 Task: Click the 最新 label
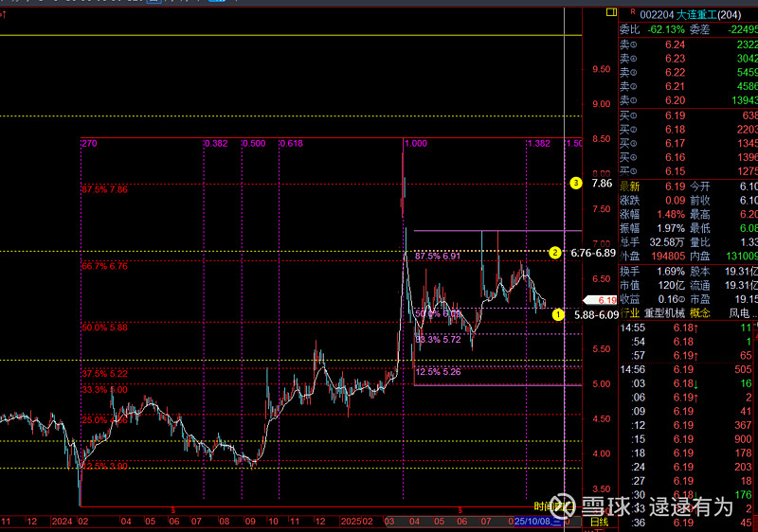pyautogui.click(x=629, y=186)
